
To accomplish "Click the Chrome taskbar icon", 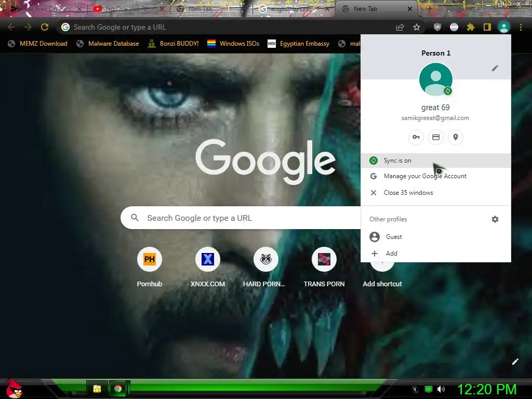I will 118,389.
